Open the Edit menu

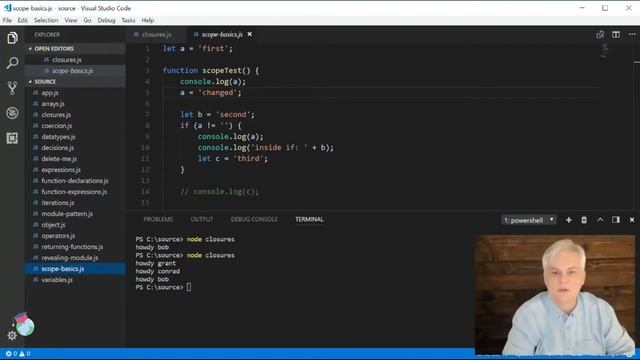click(x=22, y=20)
